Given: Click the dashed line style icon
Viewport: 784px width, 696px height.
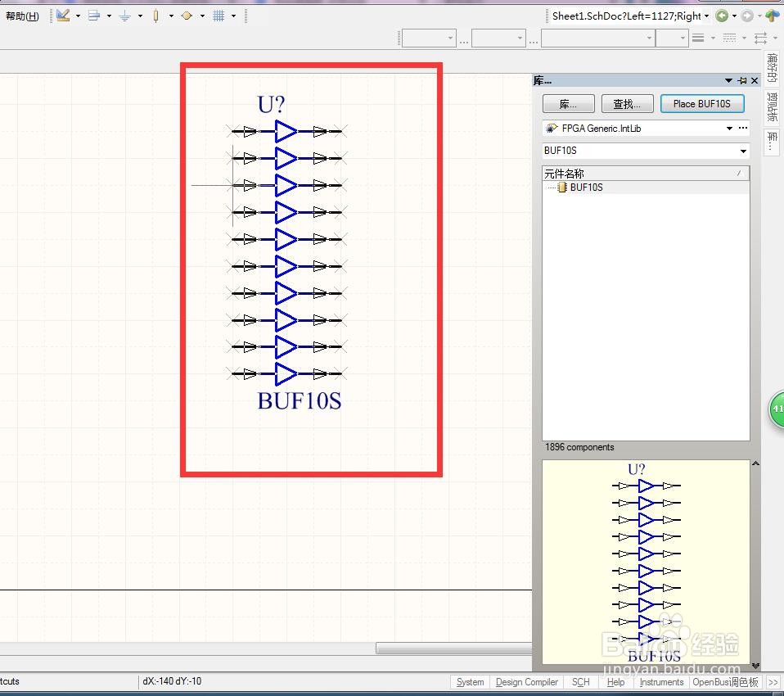Looking at the screenshot, I should (x=729, y=38).
